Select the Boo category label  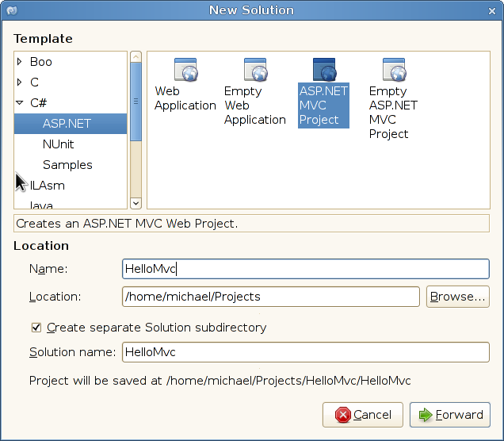tap(41, 61)
